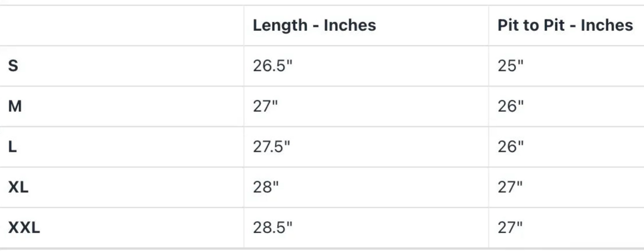
Task: Click the 28" length value for XL
Action: pyautogui.click(x=266, y=187)
